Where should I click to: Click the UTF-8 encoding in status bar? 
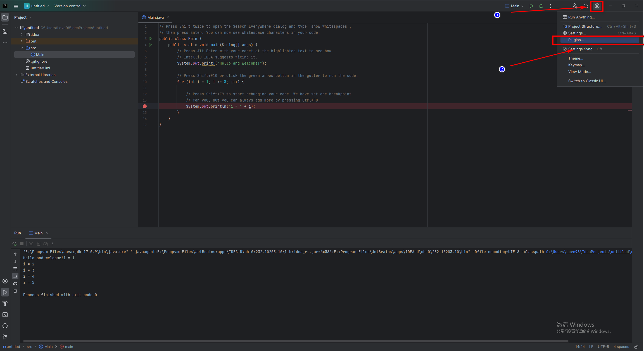(603, 347)
